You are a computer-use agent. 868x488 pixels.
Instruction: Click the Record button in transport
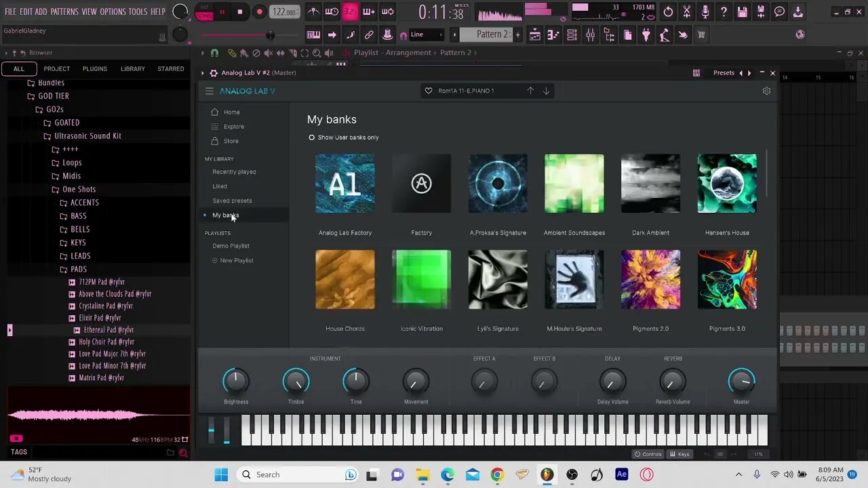tap(259, 12)
